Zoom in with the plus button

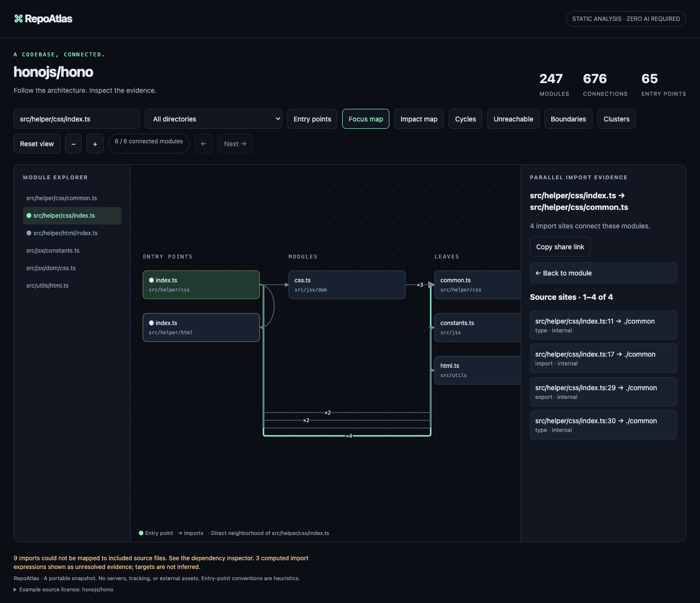[x=95, y=144]
